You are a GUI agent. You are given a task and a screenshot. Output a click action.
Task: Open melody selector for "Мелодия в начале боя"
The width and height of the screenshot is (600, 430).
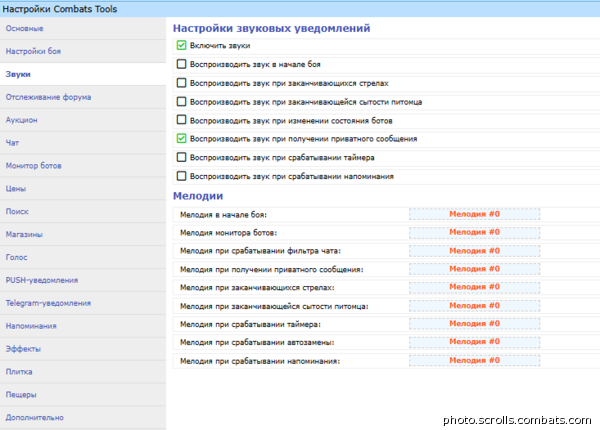pos(474,214)
